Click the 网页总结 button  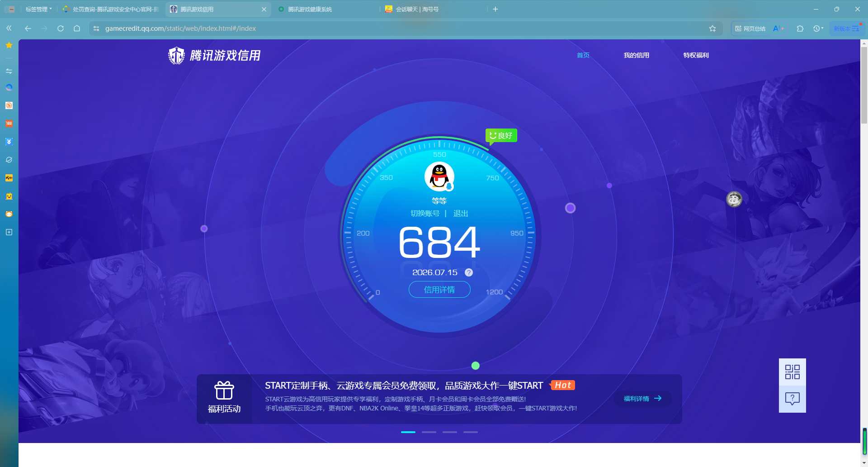click(x=750, y=29)
